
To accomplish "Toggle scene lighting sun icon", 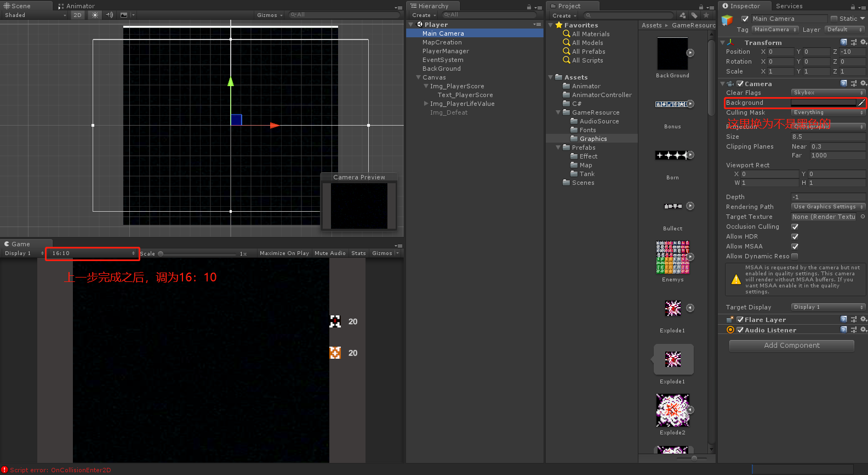I will [95, 15].
